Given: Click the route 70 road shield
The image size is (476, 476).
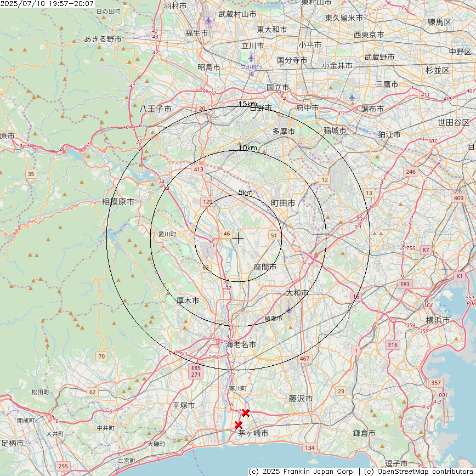Looking at the screenshot, I should coord(101,356).
